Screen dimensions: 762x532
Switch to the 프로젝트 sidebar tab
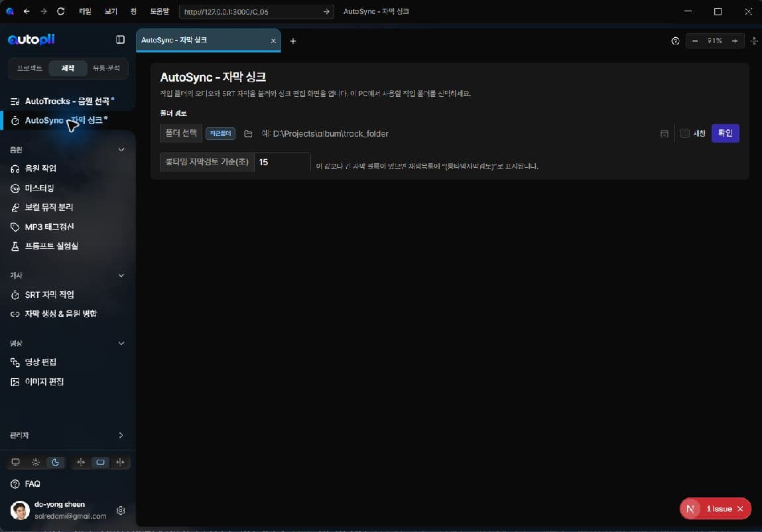29,68
